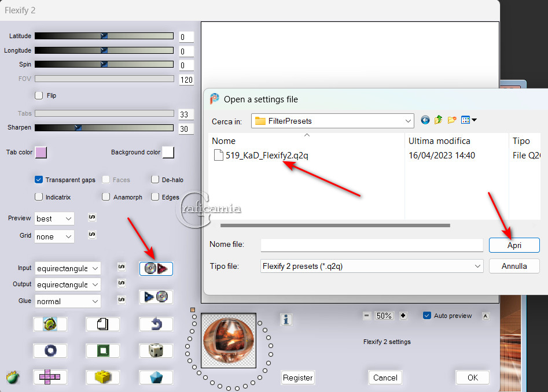
Task: Toggle the Flip checkbox
Action: [39, 95]
